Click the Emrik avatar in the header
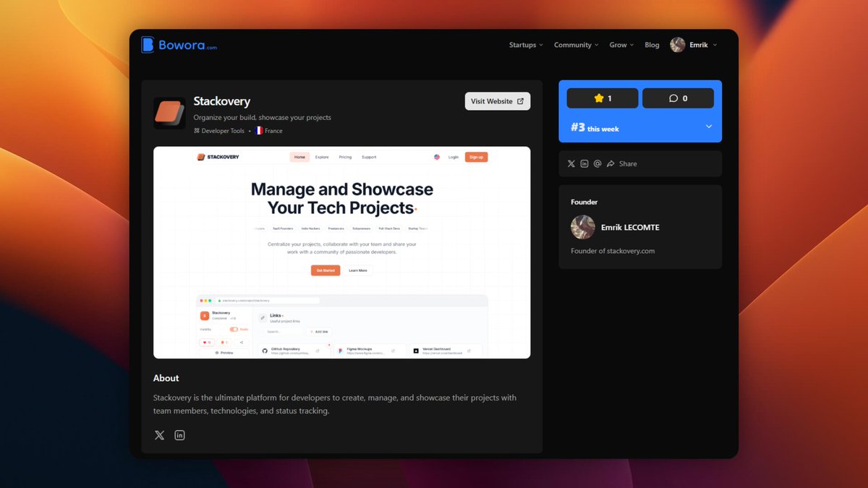Screen dimensions: 868x488 pyautogui.click(x=678, y=45)
